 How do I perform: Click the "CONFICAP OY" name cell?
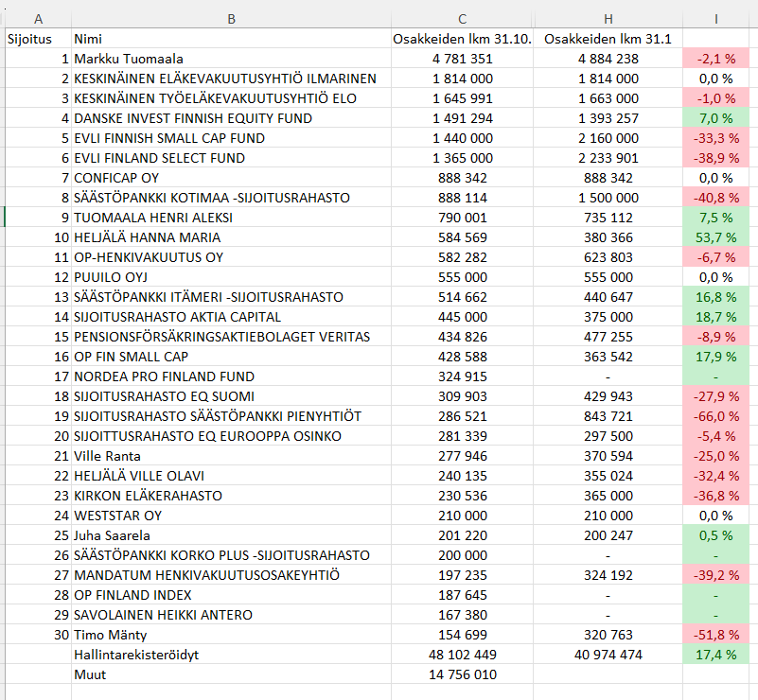point(231,178)
